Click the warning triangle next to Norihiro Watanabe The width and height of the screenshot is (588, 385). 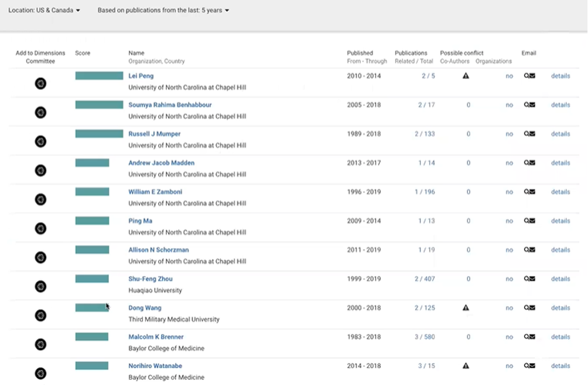(x=466, y=365)
